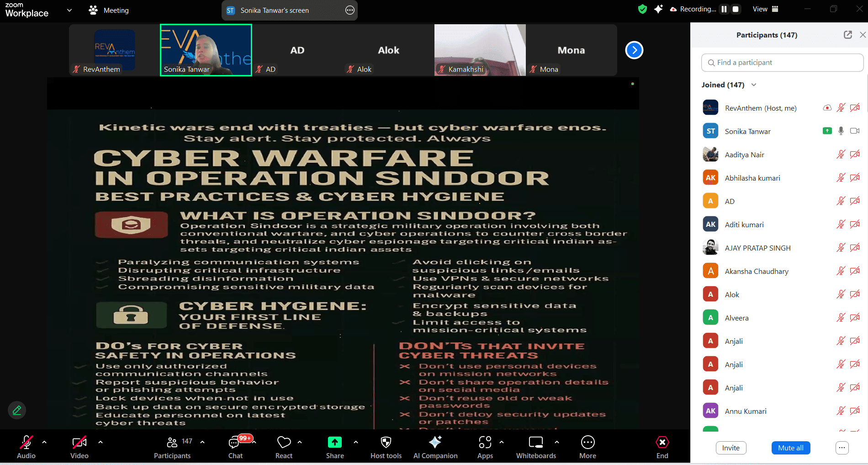This screenshot has width=868, height=465.
Task: Click RevAnthem recording indicator icon
Action: pos(827,108)
